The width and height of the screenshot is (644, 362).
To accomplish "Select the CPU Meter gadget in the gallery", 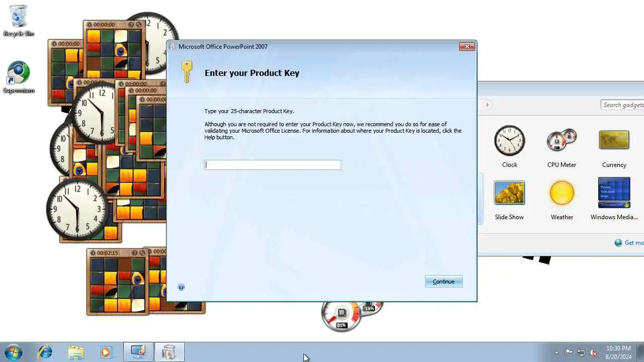I will [x=561, y=147].
